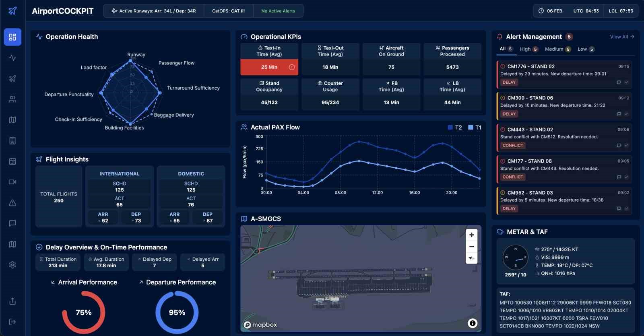Click the logout icon at sidebar bottom
644x336 pixels.
(12, 322)
